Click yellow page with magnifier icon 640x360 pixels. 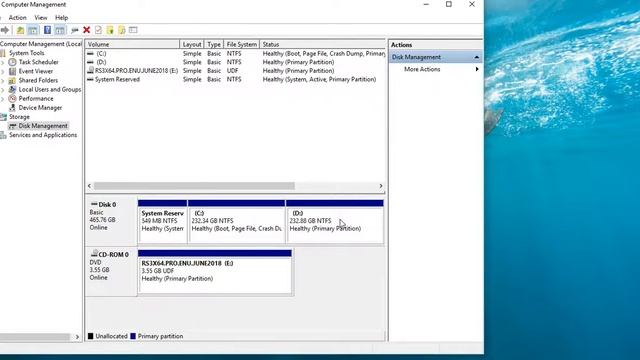(122, 30)
